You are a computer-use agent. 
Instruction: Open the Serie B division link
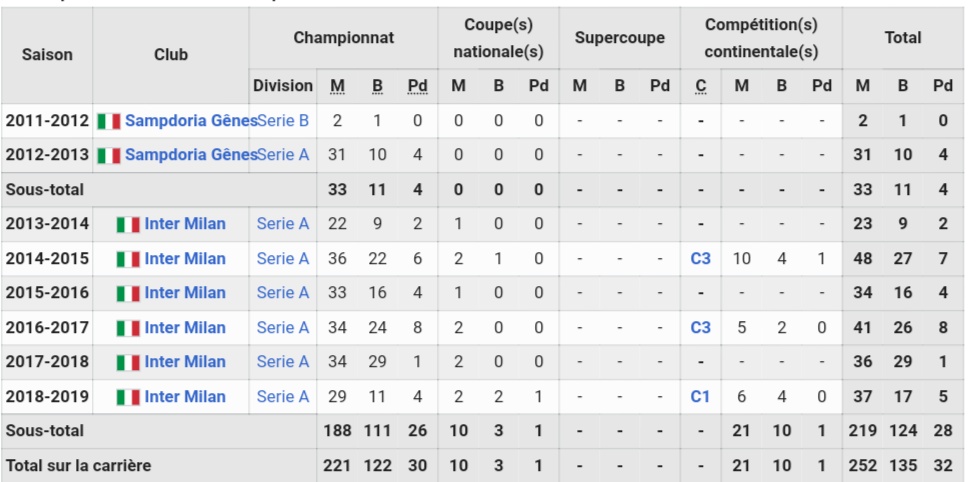coord(283,121)
